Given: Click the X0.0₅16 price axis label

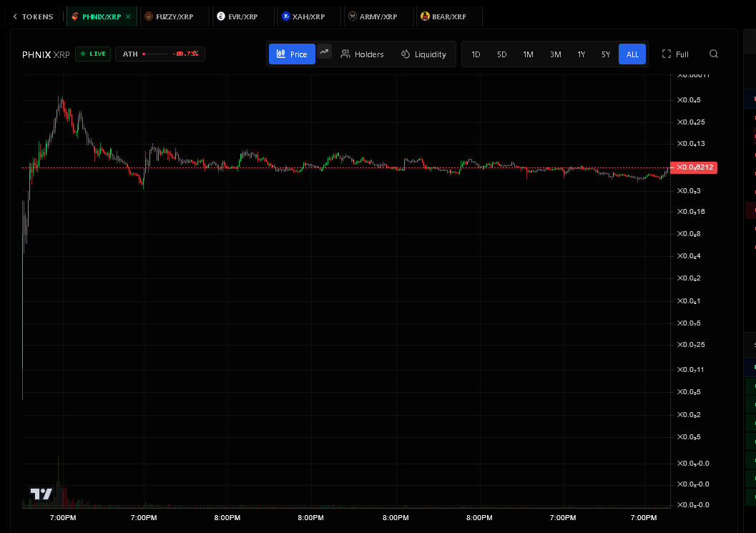Looking at the screenshot, I should tap(691, 211).
